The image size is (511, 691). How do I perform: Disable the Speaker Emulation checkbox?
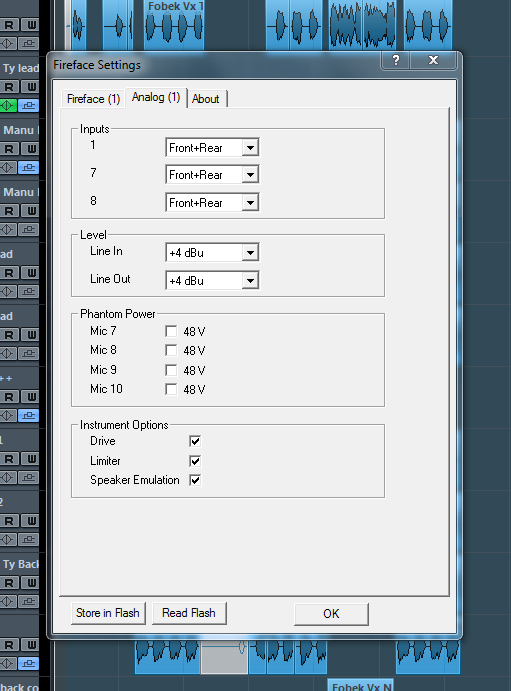[195, 480]
